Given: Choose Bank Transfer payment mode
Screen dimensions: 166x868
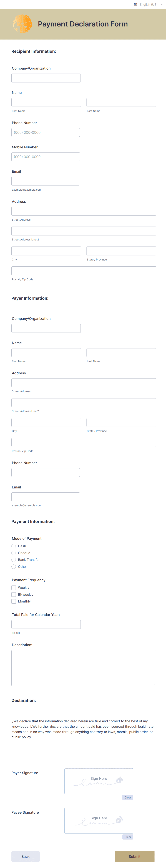Looking at the screenshot, I should point(13,560).
